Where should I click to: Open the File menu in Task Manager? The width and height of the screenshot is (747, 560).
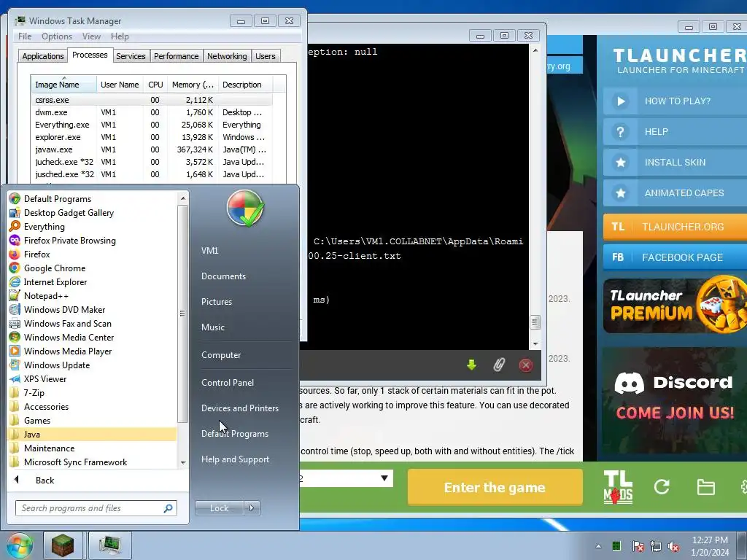(25, 36)
